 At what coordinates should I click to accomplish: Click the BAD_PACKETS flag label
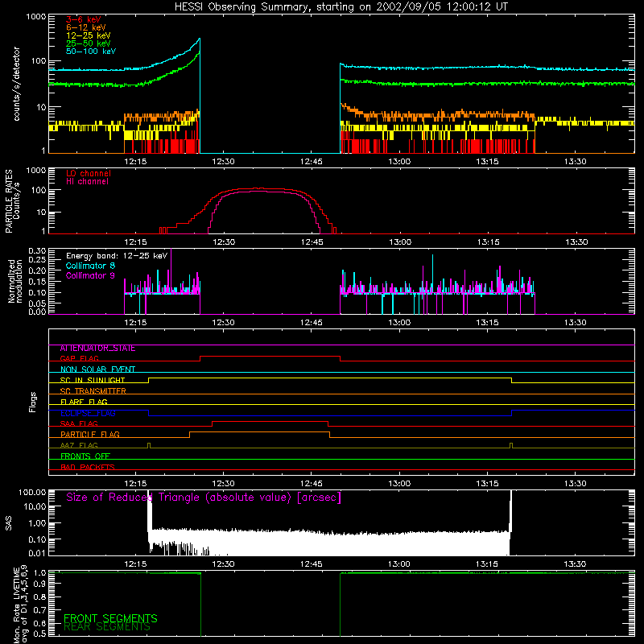[x=88, y=467]
